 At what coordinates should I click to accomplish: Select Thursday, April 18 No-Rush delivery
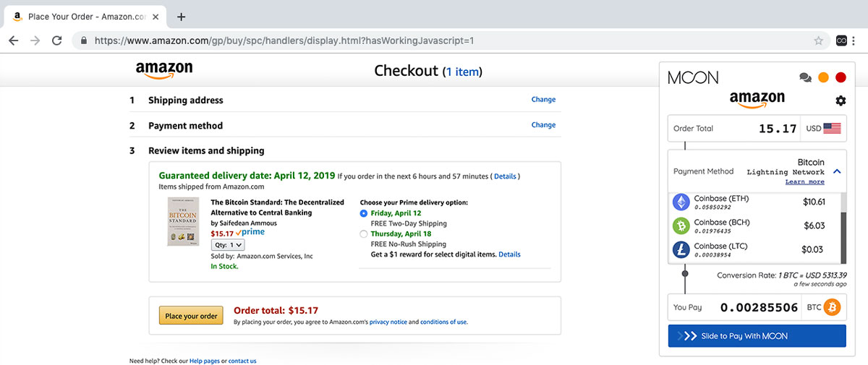click(x=363, y=234)
